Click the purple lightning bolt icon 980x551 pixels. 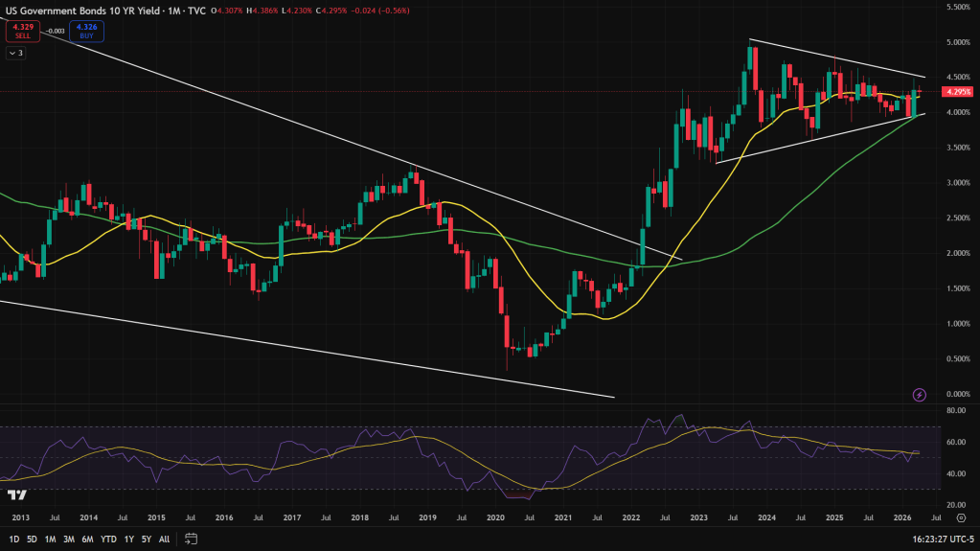click(919, 394)
